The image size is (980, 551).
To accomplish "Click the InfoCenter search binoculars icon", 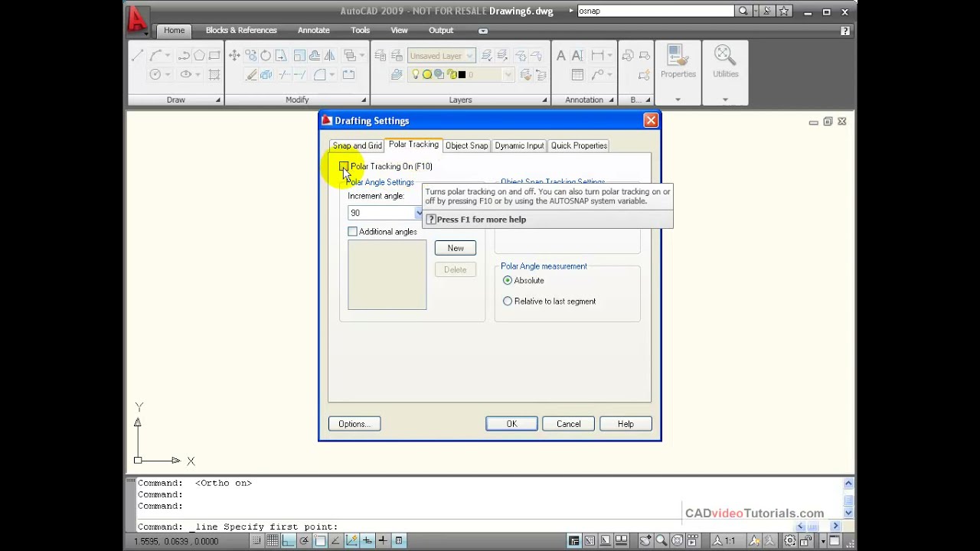I will tap(743, 11).
